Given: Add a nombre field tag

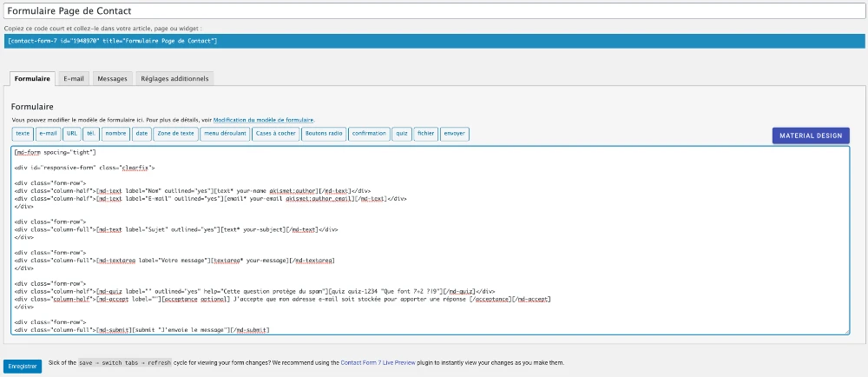Looking at the screenshot, I should coord(115,134).
